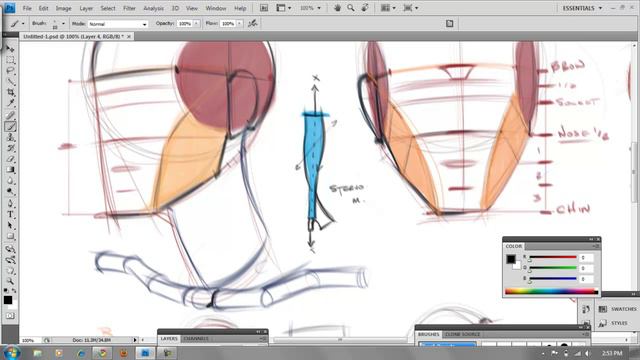Select the 3D Rotate tool

pyautogui.click(x=10, y=249)
